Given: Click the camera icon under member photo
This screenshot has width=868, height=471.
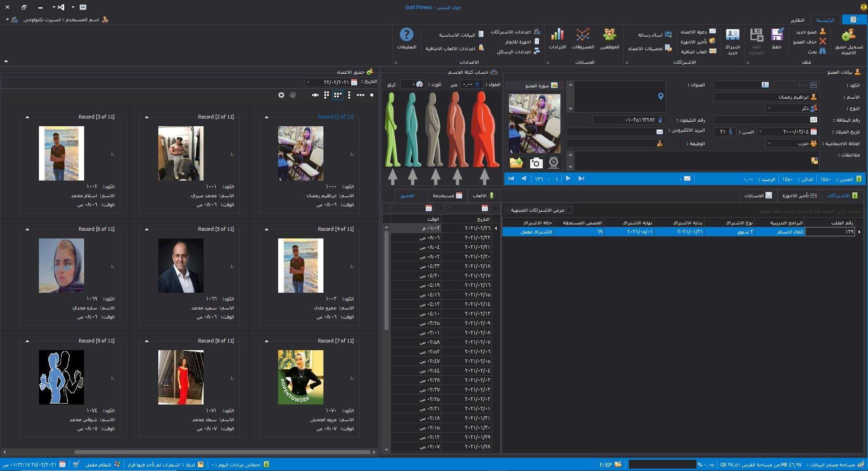Looking at the screenshot, I should tap(536, 163).
